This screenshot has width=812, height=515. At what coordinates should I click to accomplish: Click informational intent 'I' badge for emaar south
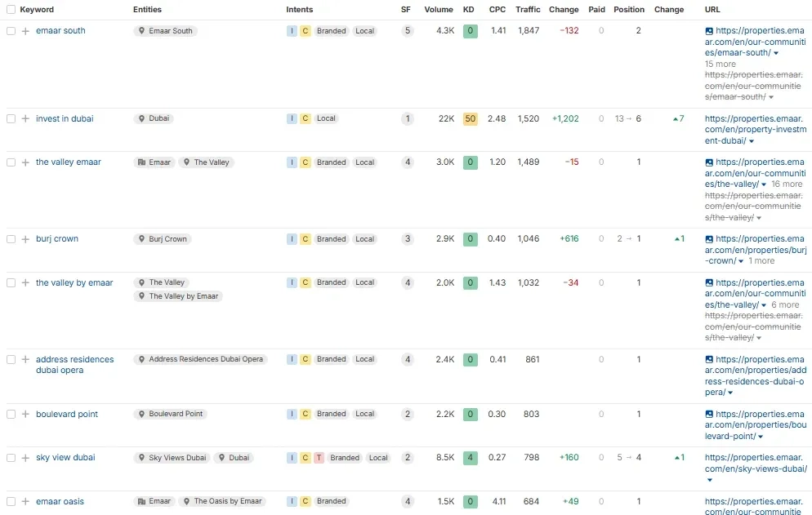click(x=292, y=31)
